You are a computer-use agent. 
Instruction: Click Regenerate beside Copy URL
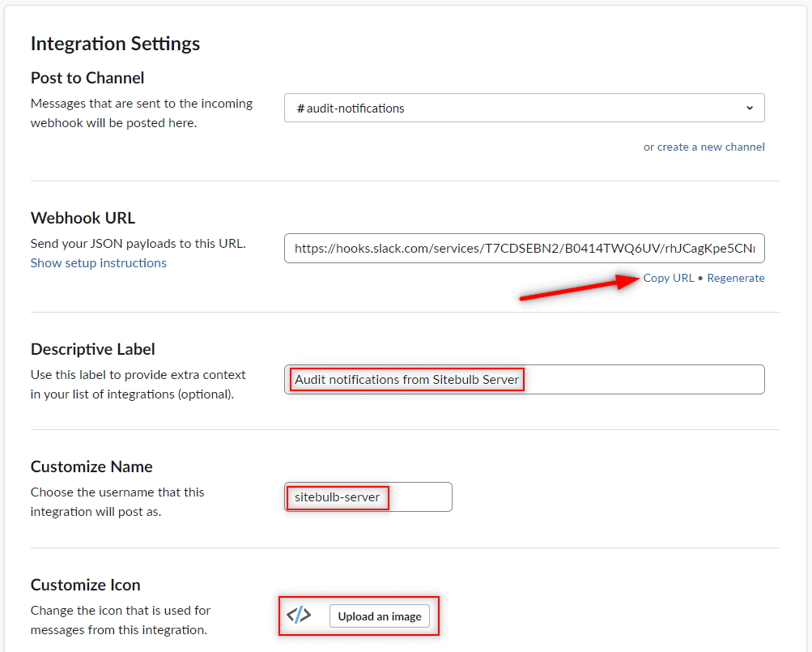[x=736, y=278]
